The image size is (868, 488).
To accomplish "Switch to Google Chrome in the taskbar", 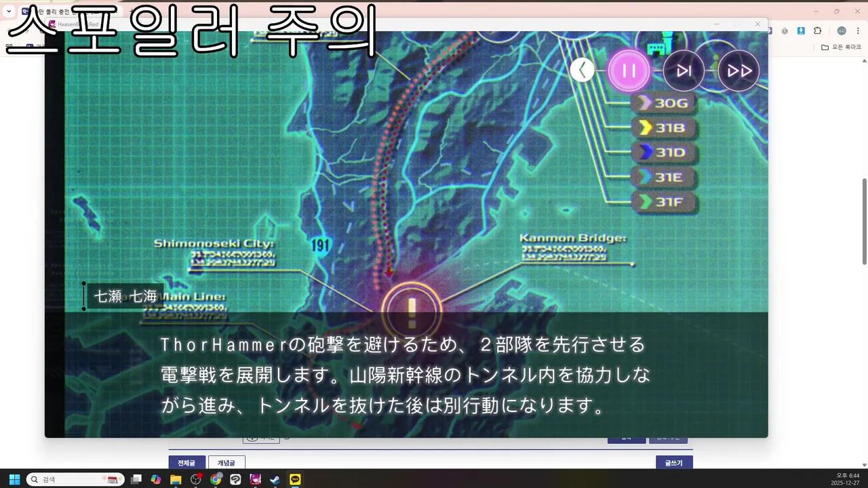I will pos(216,479).
